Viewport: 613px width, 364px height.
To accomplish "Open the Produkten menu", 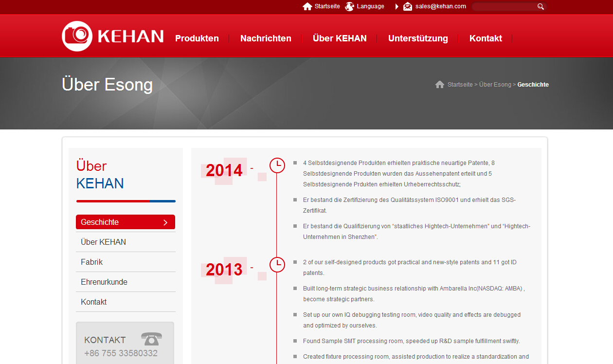I will pyautogui.click(x=197, y=38).
